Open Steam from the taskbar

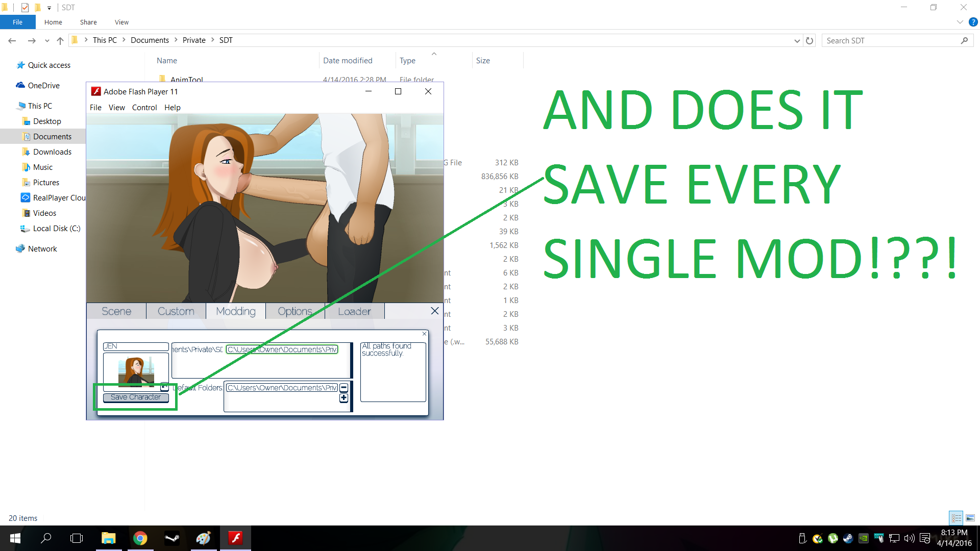(x=172, y=538)
